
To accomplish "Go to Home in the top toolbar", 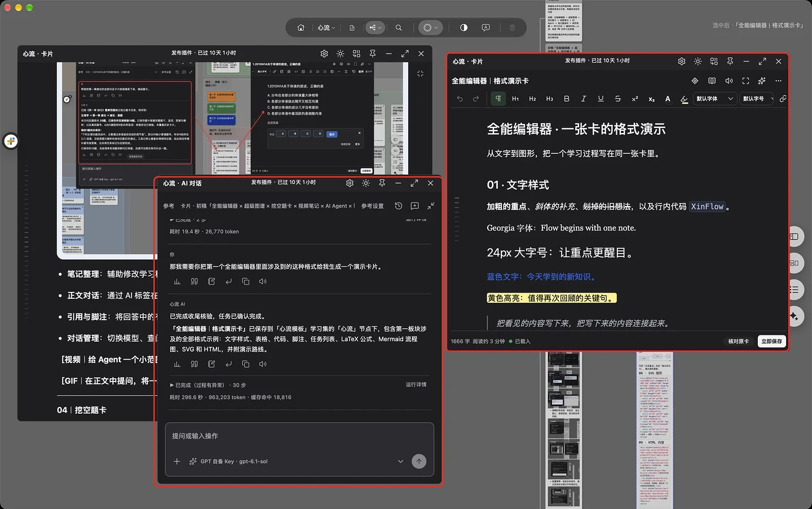I will coord(301,28).
